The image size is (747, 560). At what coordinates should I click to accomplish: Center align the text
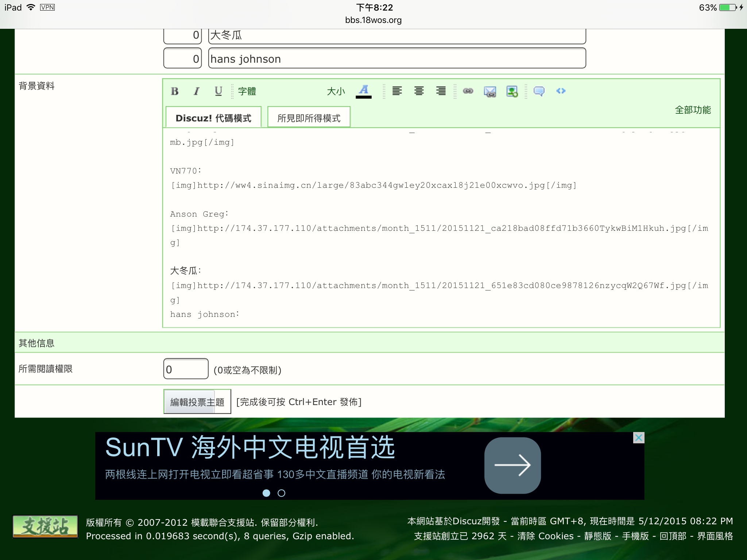(x=419, y=91)
